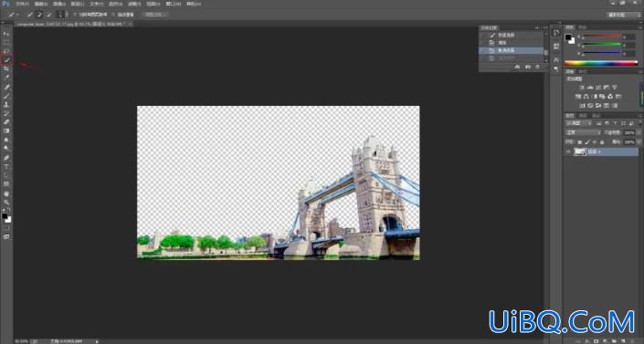Viewport: 644px width, 344px height.
Task: Select the Crop tool
Action: [6, 69]
